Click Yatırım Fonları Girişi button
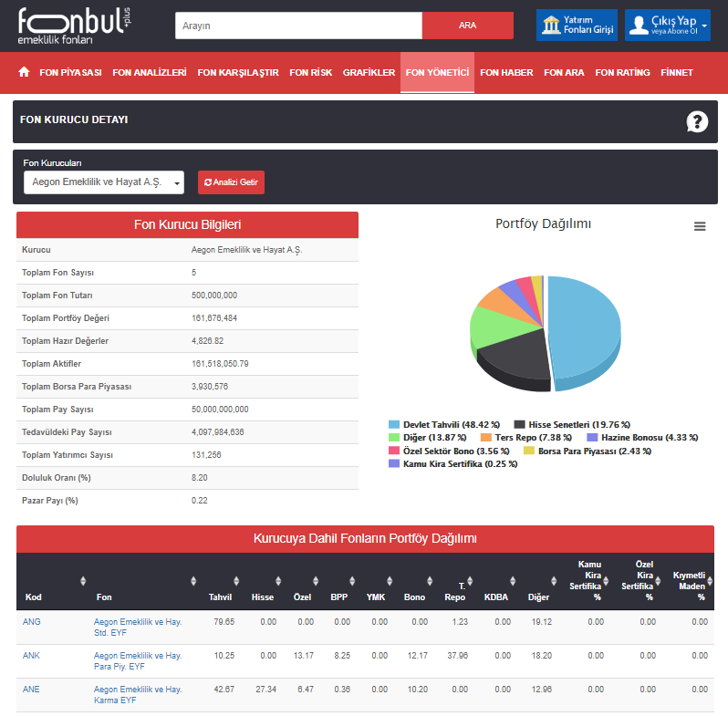 (577, 25)
